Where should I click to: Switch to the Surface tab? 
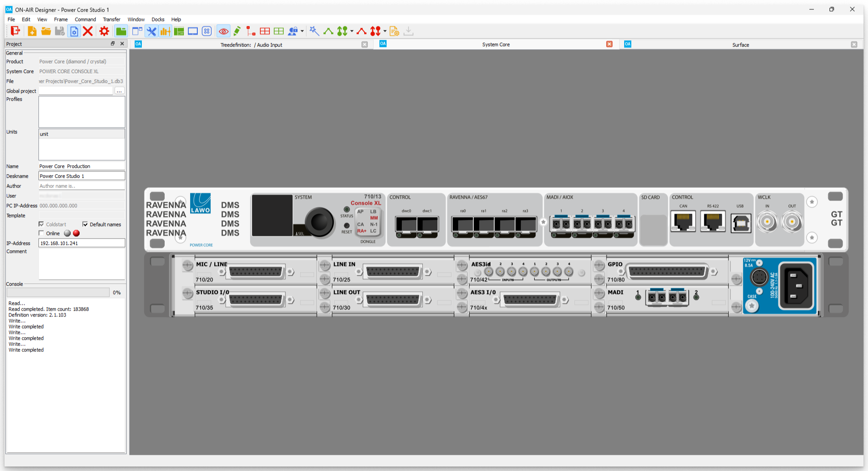(x=740, y=45)
